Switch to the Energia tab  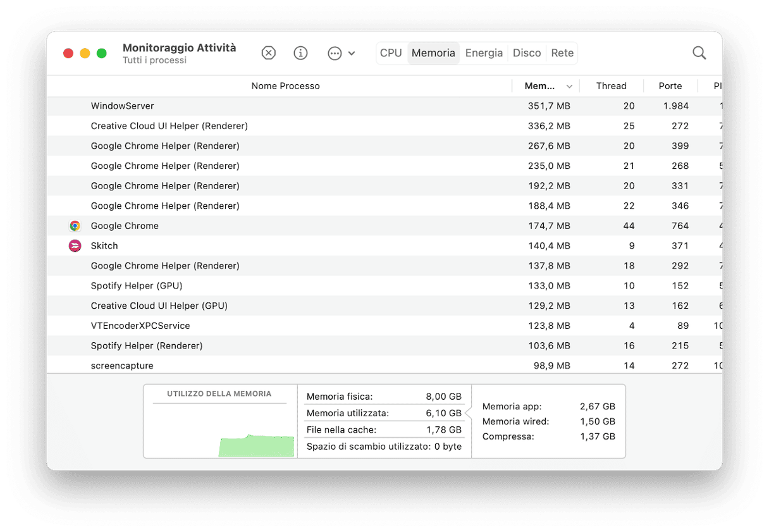[484, 53]
